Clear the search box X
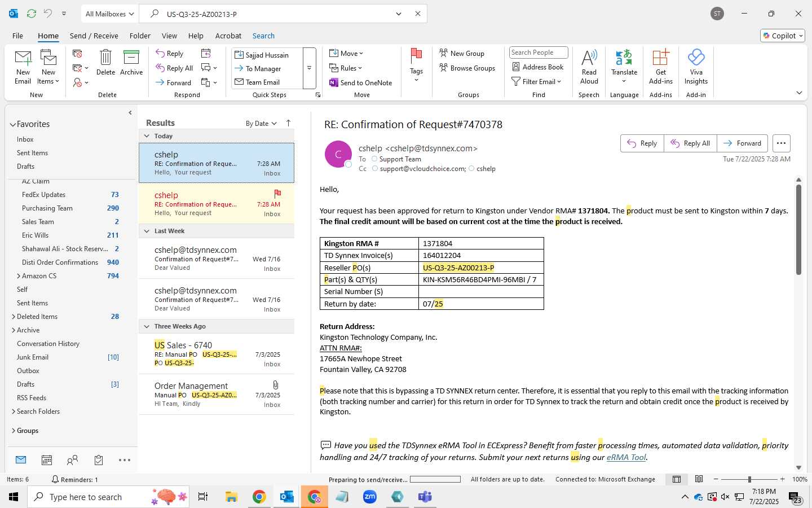The image size is (812, 508). [x=418, y=14]
